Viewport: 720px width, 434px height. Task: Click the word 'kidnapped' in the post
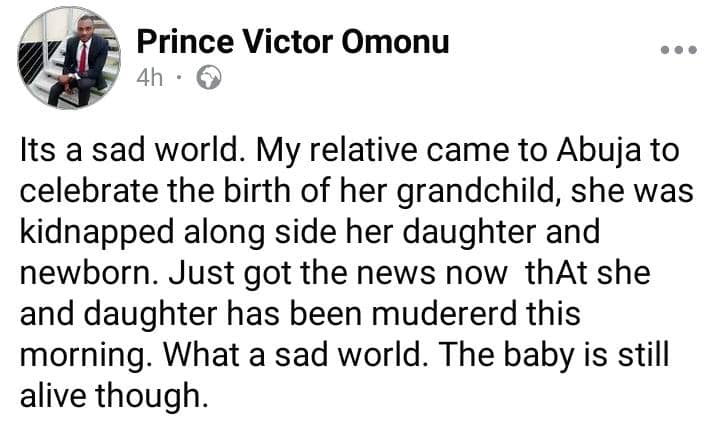pos(97,232)
